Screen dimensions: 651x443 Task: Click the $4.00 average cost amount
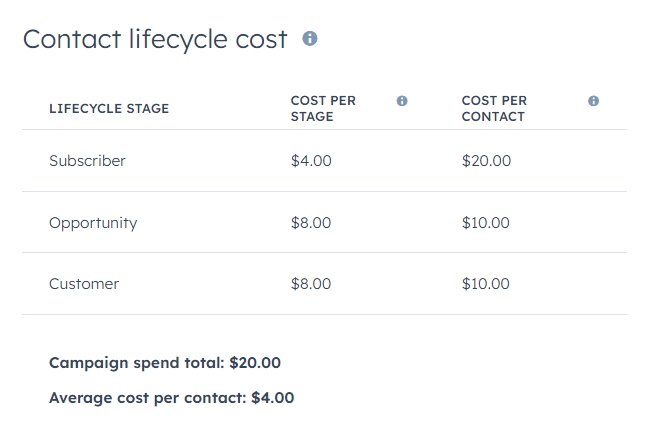pos(273,398)
